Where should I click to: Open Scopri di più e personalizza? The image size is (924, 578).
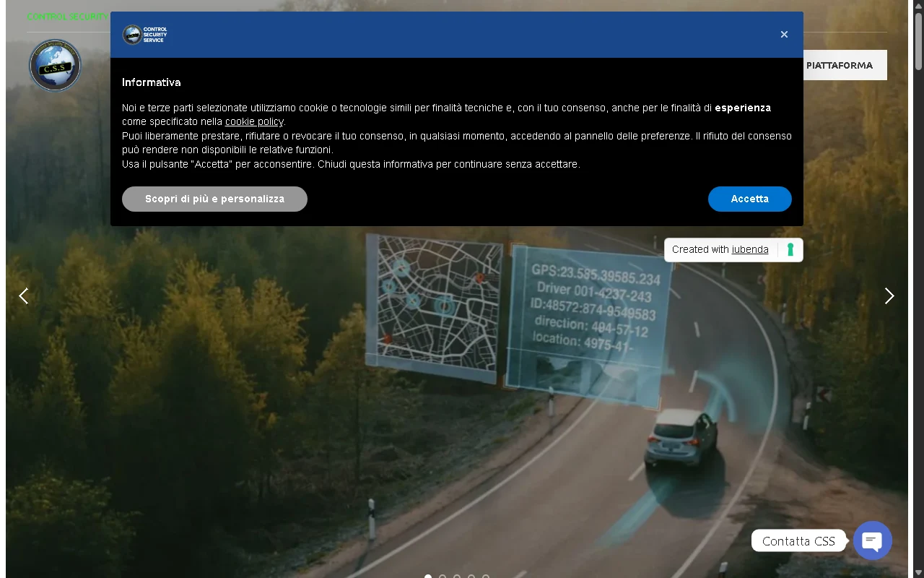[214, 199]
